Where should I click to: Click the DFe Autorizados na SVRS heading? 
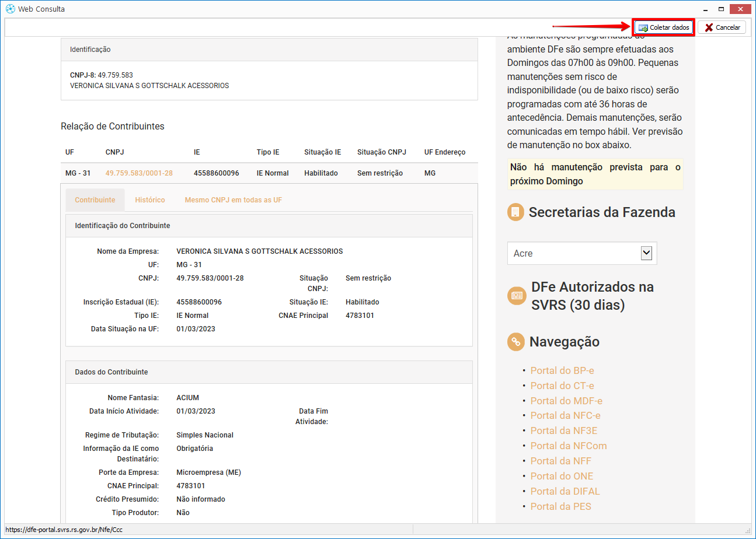click(x=593, y=296)
